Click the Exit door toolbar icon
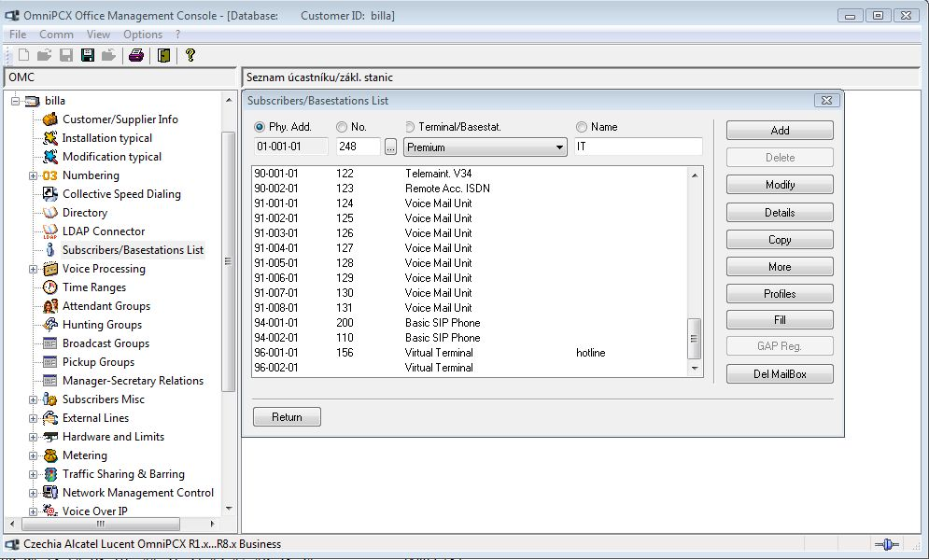929x560 pixels. pos(163,55)
